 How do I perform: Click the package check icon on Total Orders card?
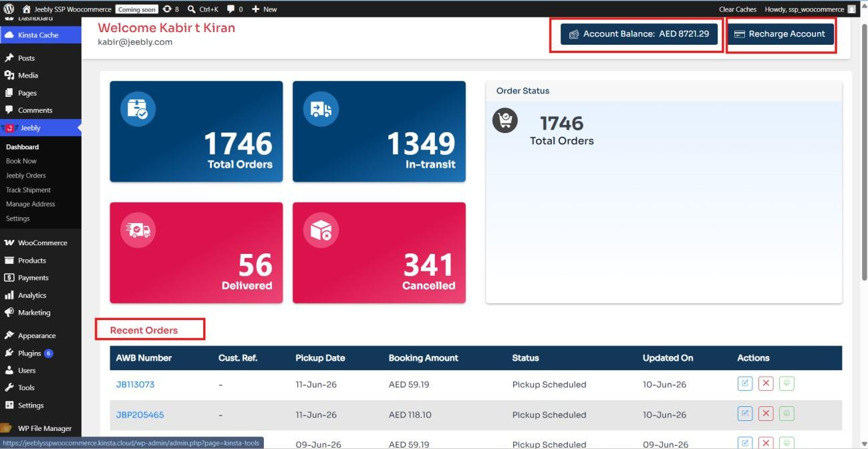coord(138,109)
